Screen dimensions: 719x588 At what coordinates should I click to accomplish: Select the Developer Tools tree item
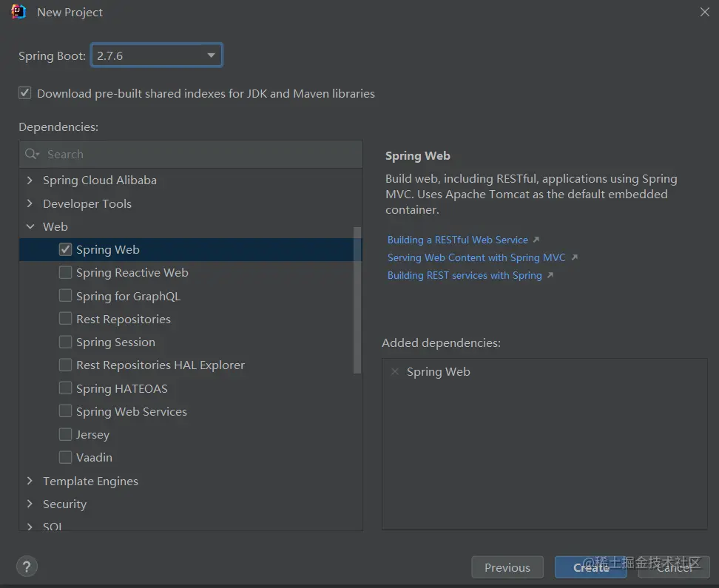tap(87, 204)
